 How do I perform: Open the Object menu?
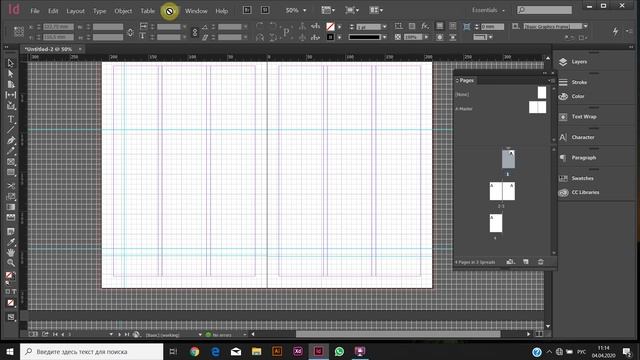tap(123, 11)
